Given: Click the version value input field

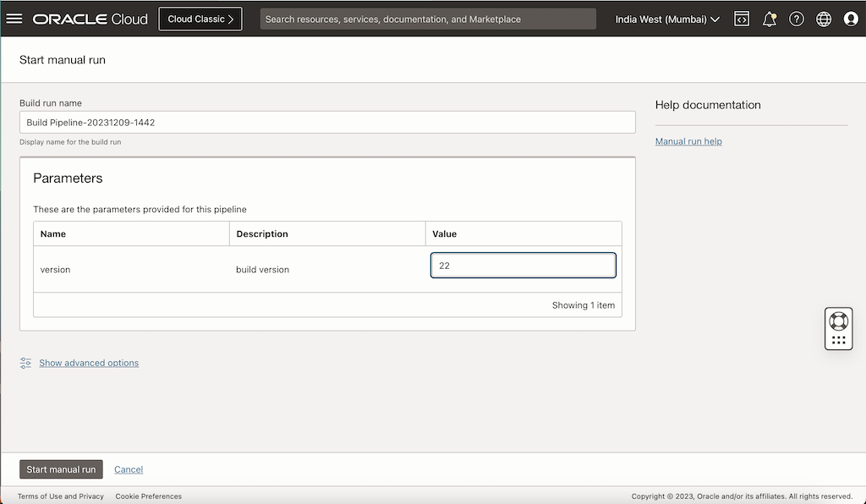Looking at the screenshot, I should click(x=523, y=266).
